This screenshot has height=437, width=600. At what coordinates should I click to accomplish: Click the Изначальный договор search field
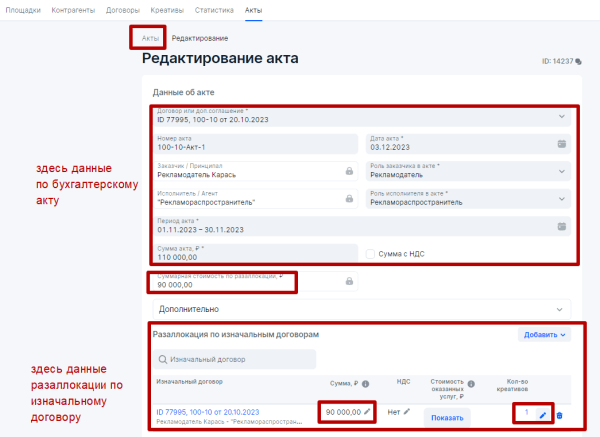tap(235, 359)
